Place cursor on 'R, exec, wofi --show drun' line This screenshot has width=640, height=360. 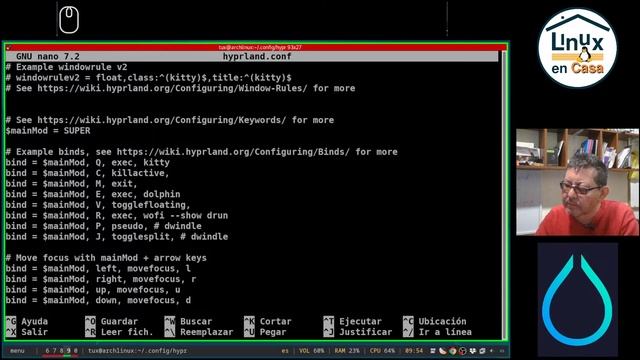117,216
